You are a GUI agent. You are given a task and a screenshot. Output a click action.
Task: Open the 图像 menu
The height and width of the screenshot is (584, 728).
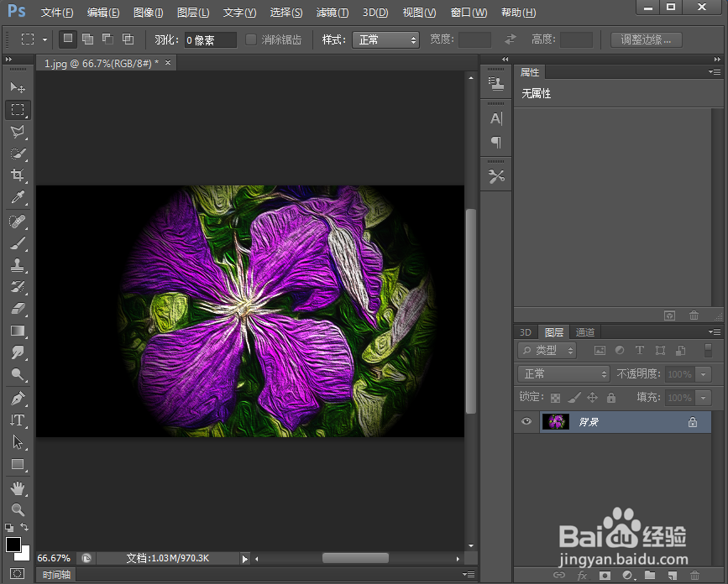(148, 13)
